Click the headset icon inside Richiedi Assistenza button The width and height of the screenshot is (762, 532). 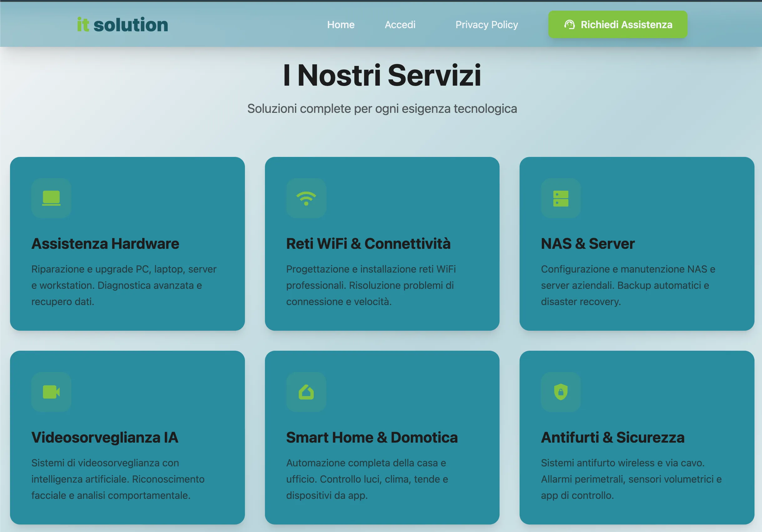click(570, 24)
